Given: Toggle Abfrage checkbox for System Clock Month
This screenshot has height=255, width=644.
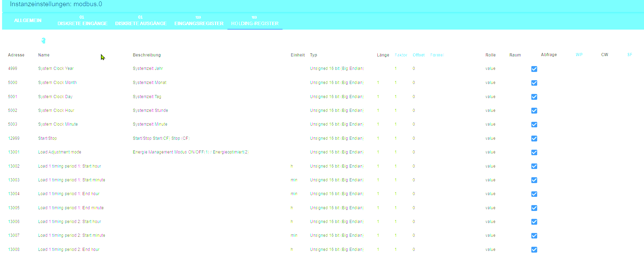Looking at the screenshot, I should tap(534, 83).
